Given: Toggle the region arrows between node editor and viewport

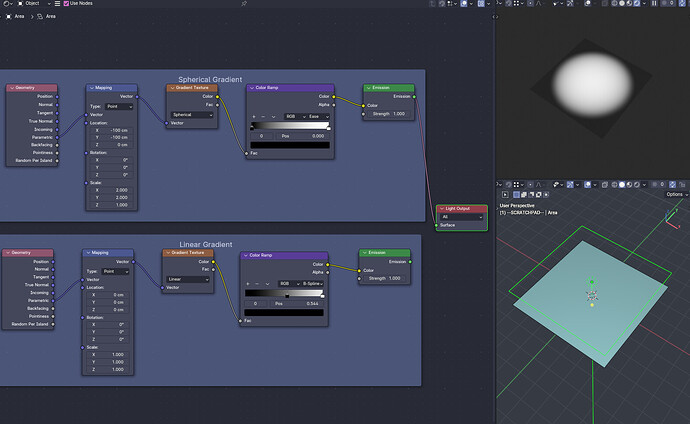Looking at the screenshot, I should [x=495, y=17].
